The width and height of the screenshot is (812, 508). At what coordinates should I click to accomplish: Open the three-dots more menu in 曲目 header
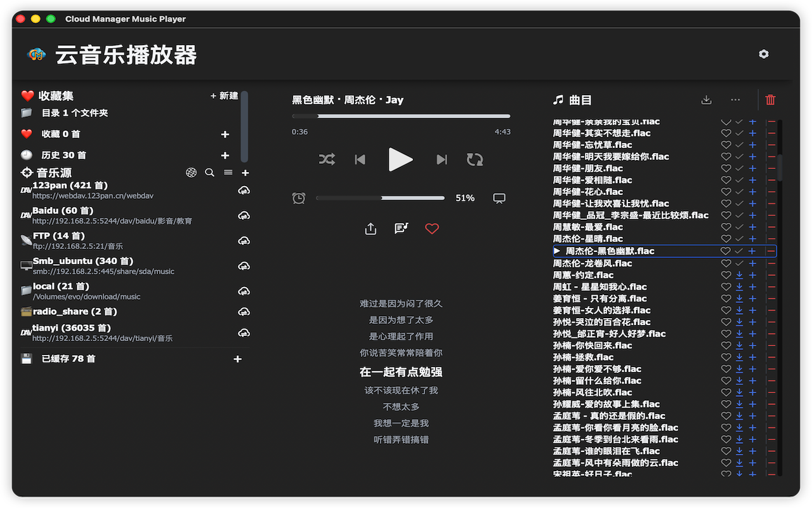(735, 100)
